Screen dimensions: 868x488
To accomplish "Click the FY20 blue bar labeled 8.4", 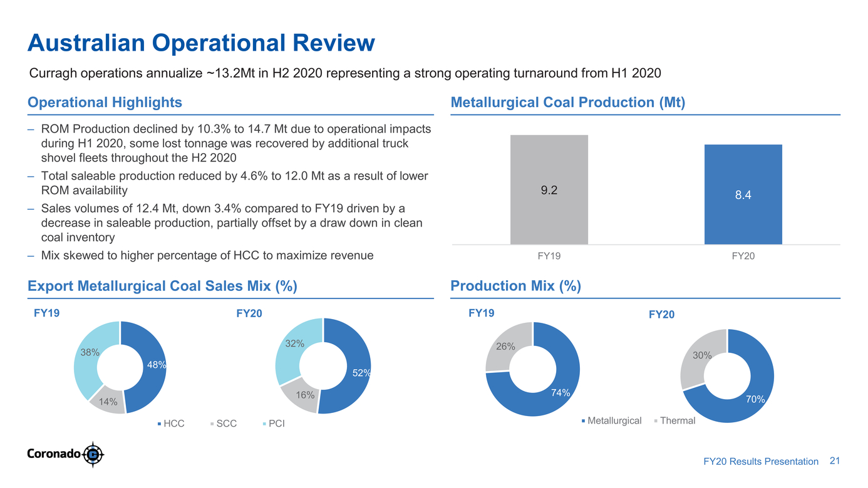I will tap(743, 195).
